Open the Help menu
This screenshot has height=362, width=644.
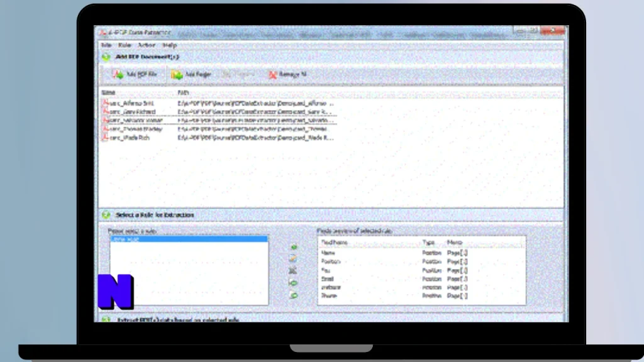click(x=169, y=45)
